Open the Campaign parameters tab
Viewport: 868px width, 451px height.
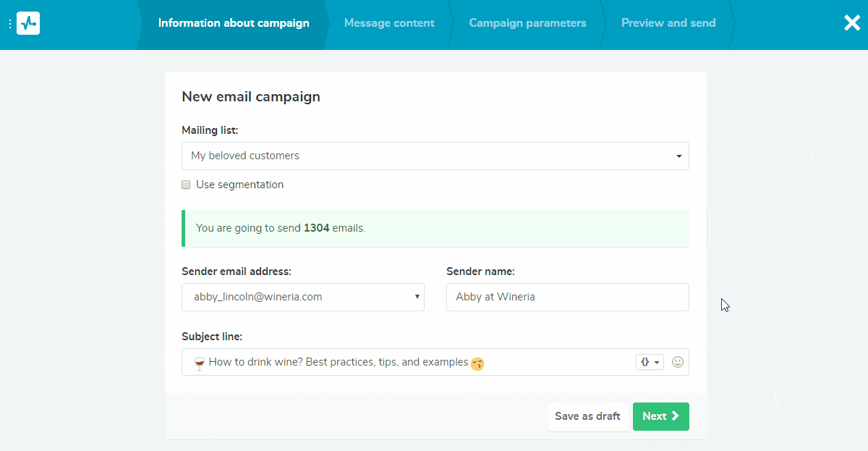click(x=527, y=22)
